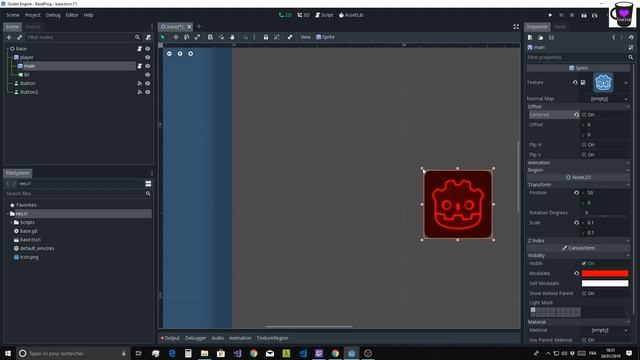This screenshot has height=360, width=640.
Task: Choose the Pan Mode hand tool
Action: [x=232, y=37]
